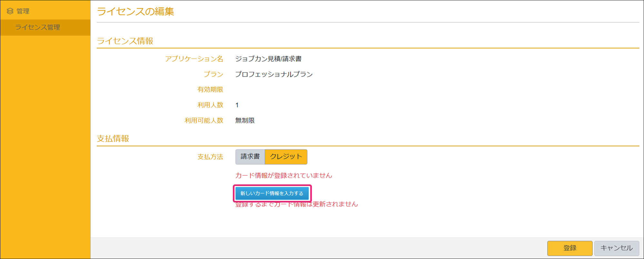Open the 管理 sidebar section
Viewport: 644px width, 259px height.
(23, 11)
